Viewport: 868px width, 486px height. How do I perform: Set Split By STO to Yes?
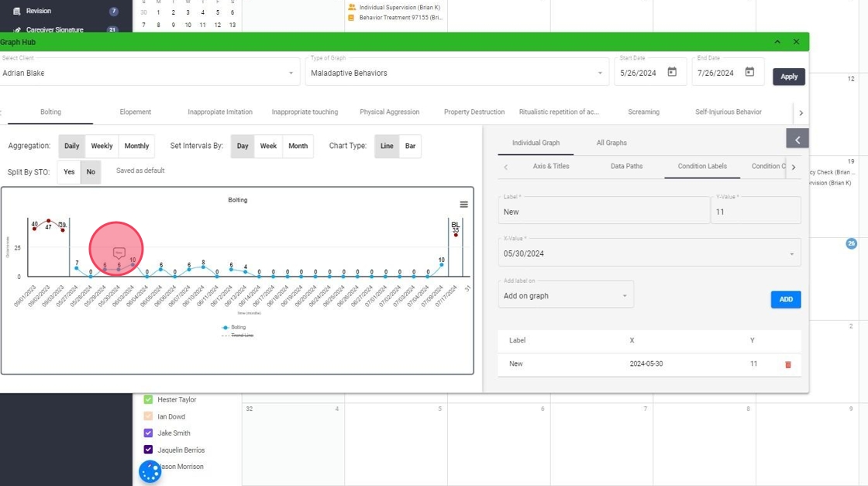pyautogui.click(x=69, y=172)
